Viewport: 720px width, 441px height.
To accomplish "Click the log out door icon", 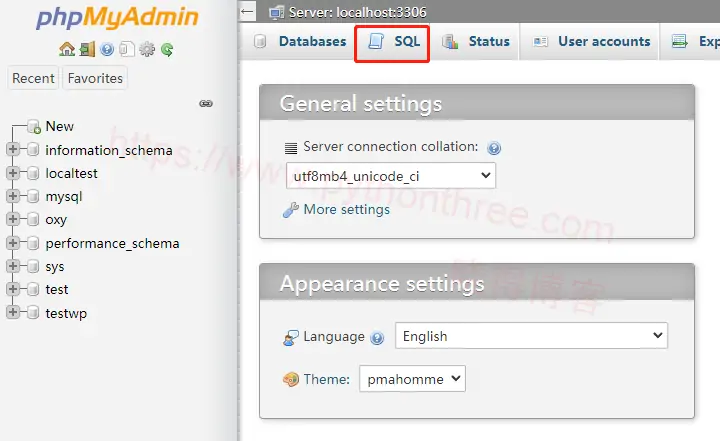I will tap(87, 49).
